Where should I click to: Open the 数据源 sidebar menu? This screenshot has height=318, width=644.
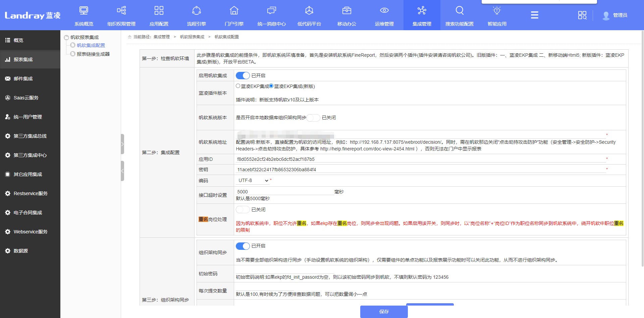coord(30,251)
